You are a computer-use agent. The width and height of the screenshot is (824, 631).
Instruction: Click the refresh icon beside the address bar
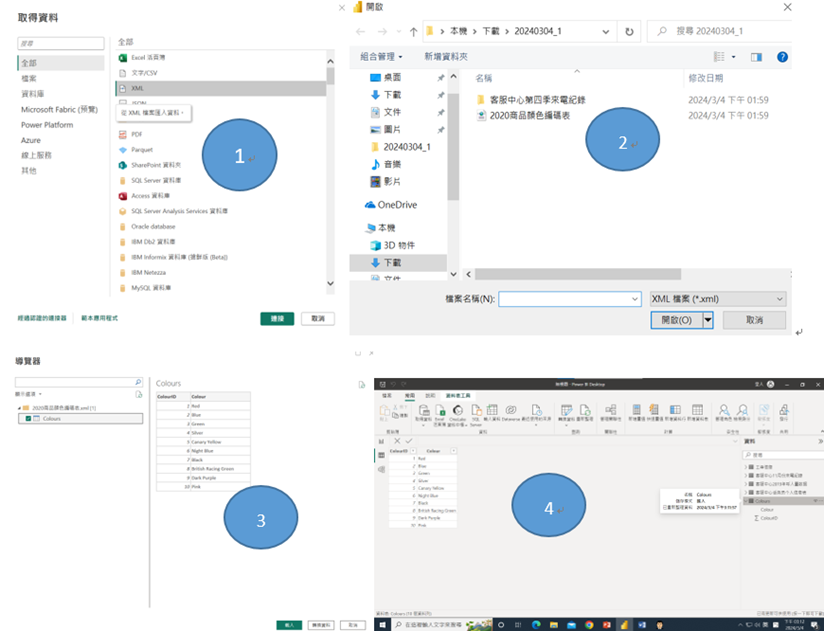tap(629, 32)
